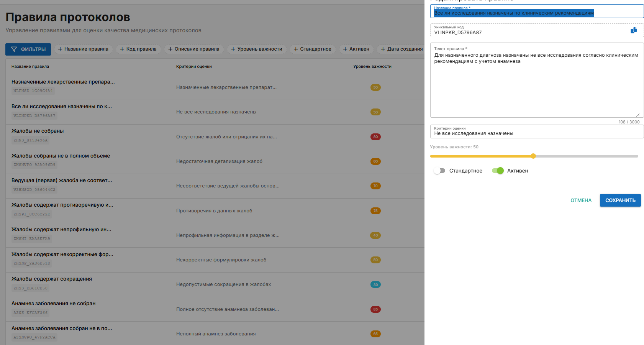644x345 pixels.
Task: Add the Код правила filter chip
Action: coord(138,49)
